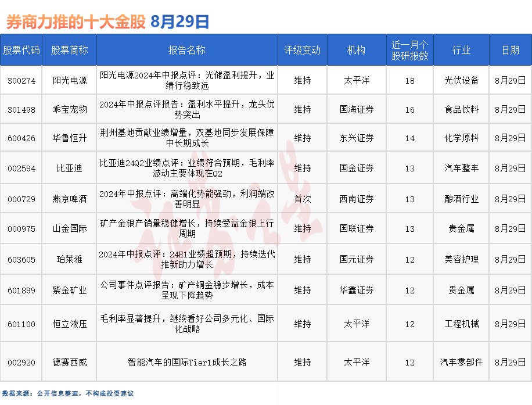
Task: Click stock name 乖宝宠物
Action: (x=70, y=109)
